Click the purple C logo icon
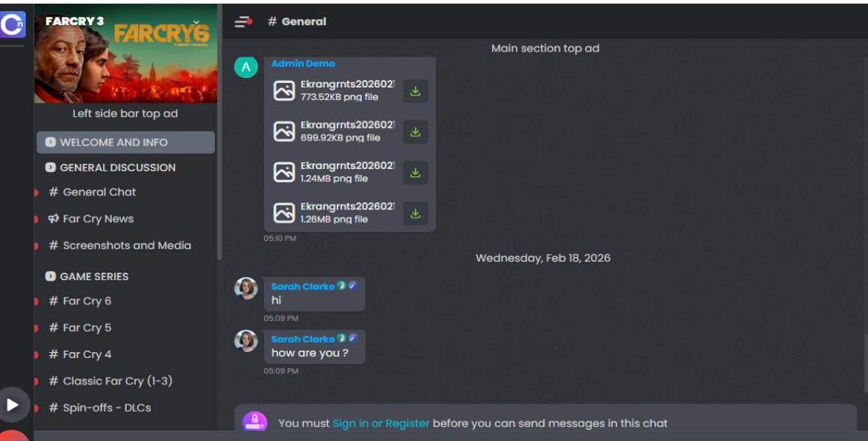 point(13,24)
